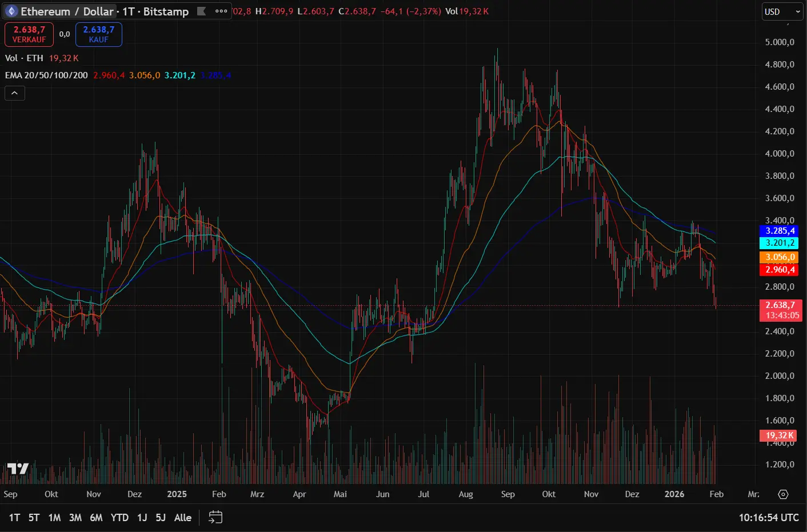The width and height of the screenshot is (807, 532).
Task: Click the Ethereum logo icon
Action: 11,11
